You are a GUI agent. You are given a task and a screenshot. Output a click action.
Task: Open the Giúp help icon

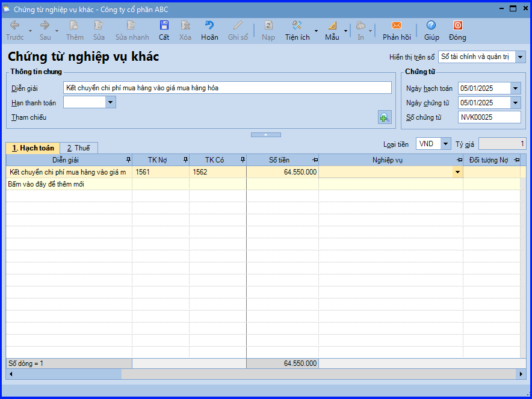(x=431, y=26)
